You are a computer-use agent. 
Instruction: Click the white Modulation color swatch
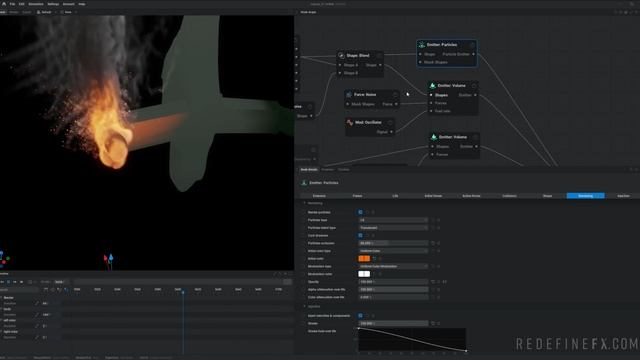(364, 274)
